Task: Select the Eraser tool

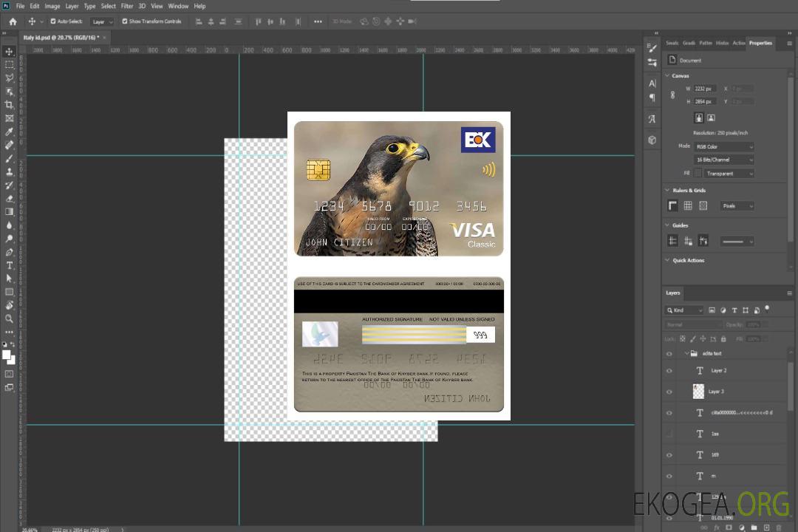Action: (x=9, y=199)
